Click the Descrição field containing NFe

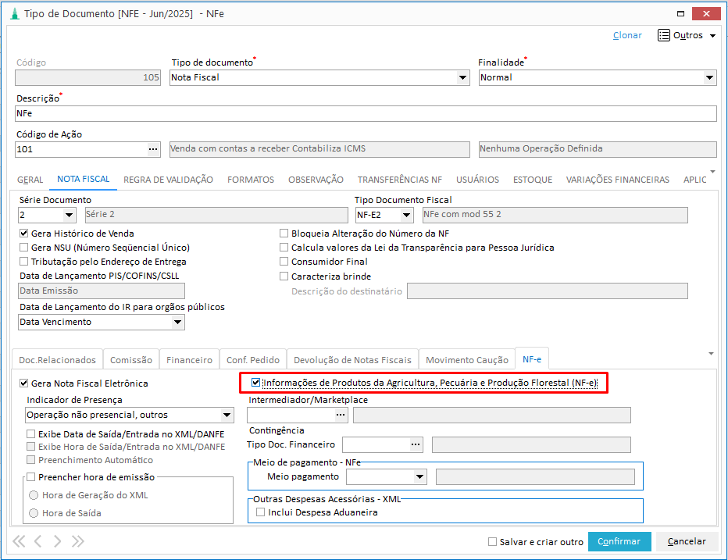[x=366, y=113]
